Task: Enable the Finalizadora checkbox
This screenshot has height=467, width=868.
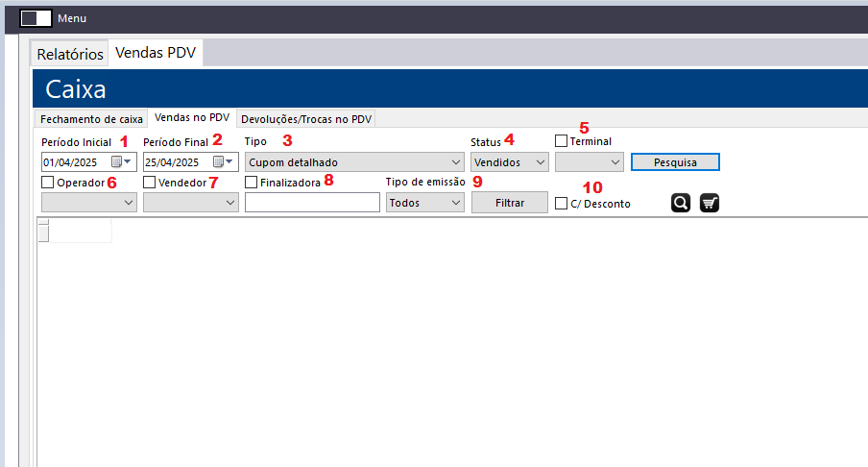Action: click(x=252, y=182)
